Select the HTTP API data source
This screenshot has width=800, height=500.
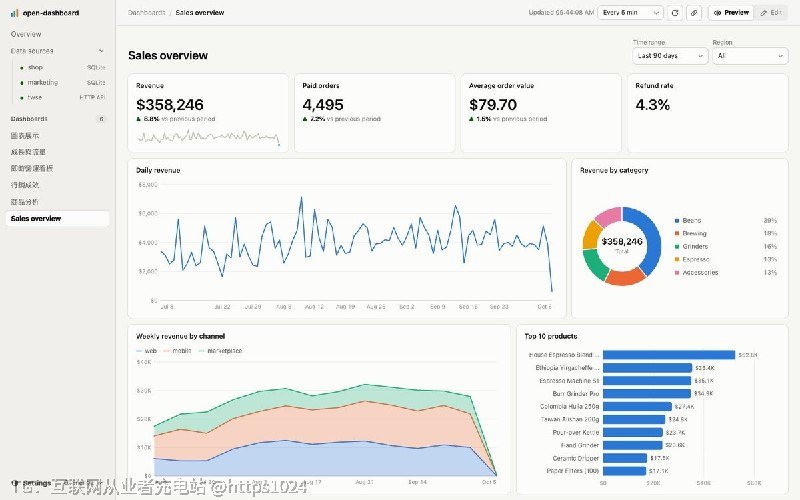pyautogui.click(x=62, y=97)
